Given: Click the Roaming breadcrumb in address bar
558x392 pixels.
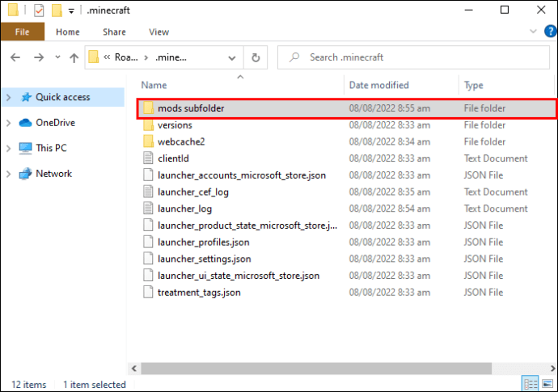Looking at the screenshot, I should click(x=126, y=57).
